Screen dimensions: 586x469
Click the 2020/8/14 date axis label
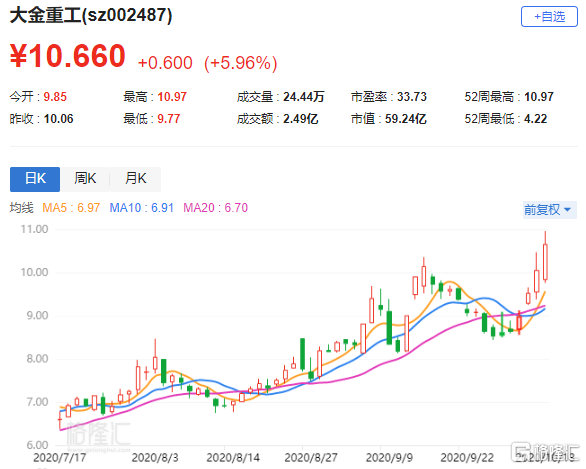[233, 458]
